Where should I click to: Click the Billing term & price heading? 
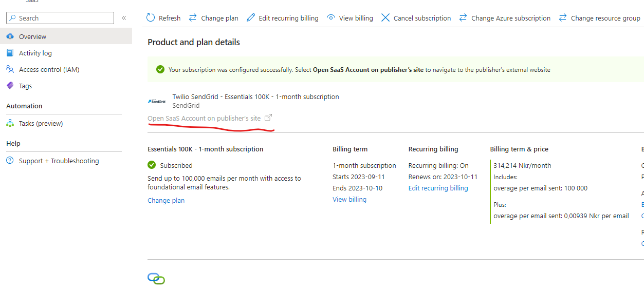519,149
